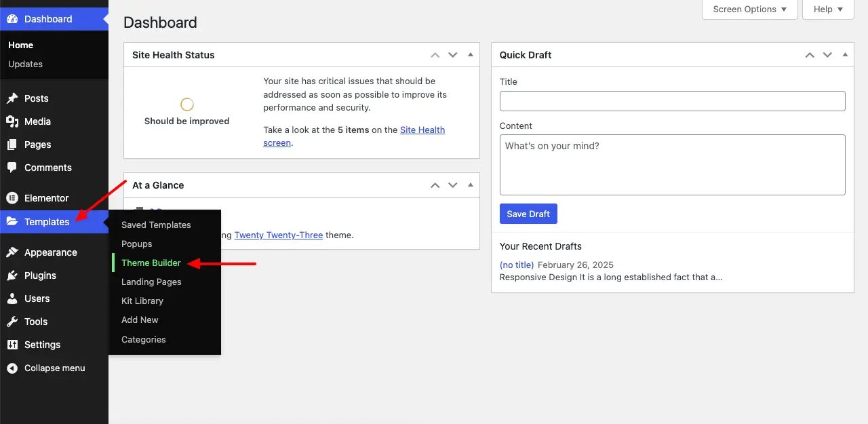Click the Comments speech bubble icon
868x424 pixels.
[12, 168]
